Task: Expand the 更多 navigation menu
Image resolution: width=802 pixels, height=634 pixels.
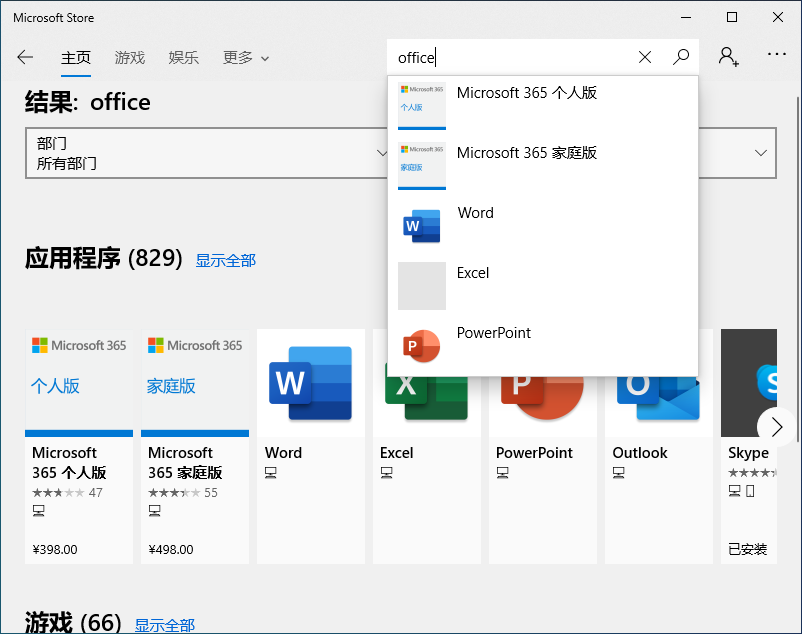Action: [246, 58]
